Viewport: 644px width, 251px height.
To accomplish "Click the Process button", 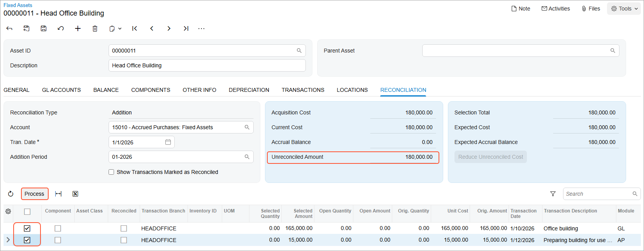I will [35, 194].
